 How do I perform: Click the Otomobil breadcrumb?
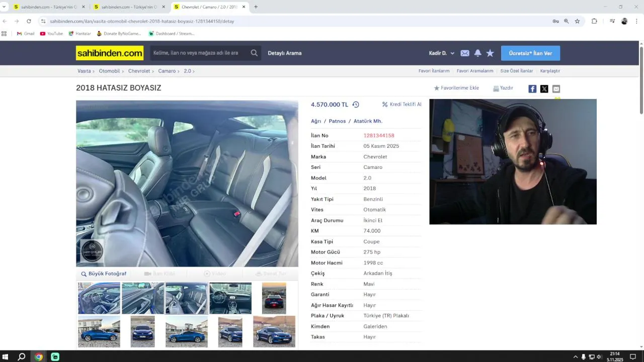coord(109,71)
